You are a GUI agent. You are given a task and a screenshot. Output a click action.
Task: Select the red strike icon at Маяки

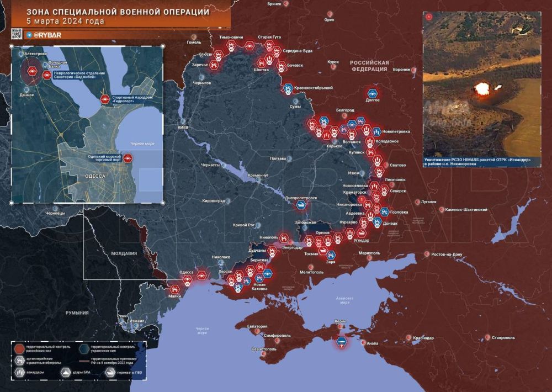pyautogui.click(x=176, y=288)
